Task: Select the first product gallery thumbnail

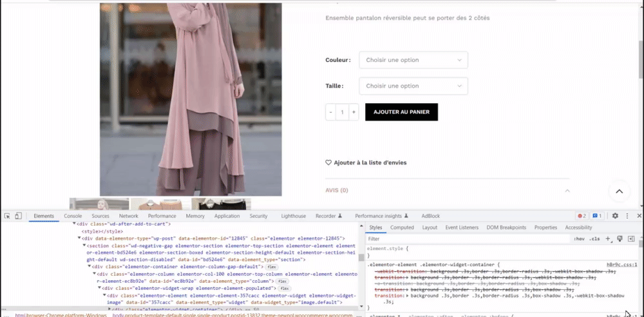Action: tap(99, 204)
